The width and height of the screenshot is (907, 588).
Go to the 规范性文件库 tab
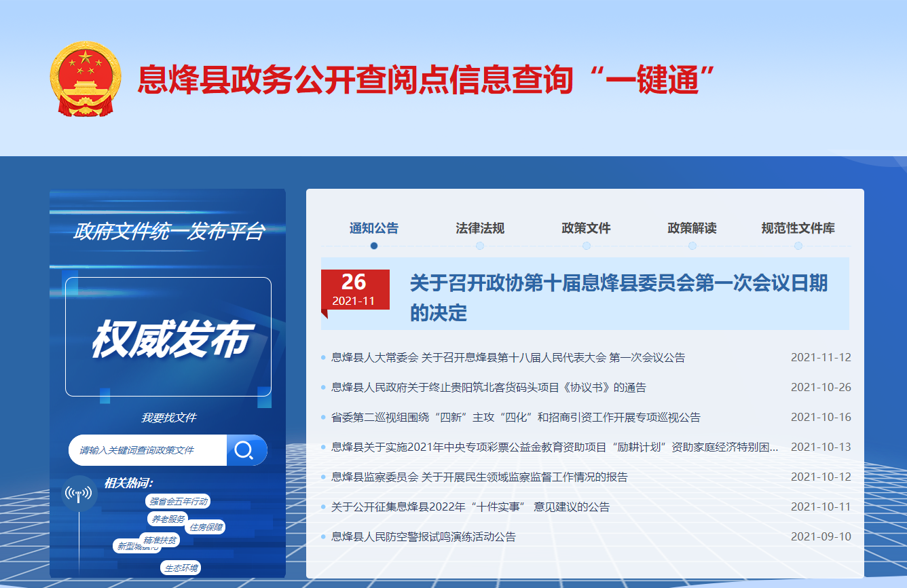[x=798, y=229]
